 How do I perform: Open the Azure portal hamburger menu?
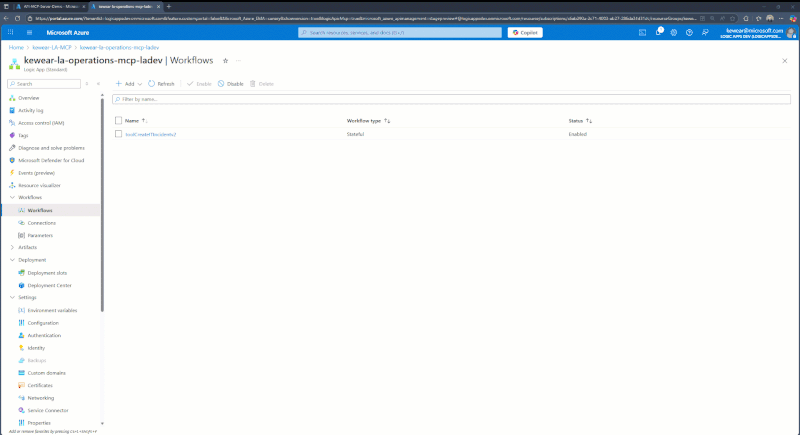29,32
